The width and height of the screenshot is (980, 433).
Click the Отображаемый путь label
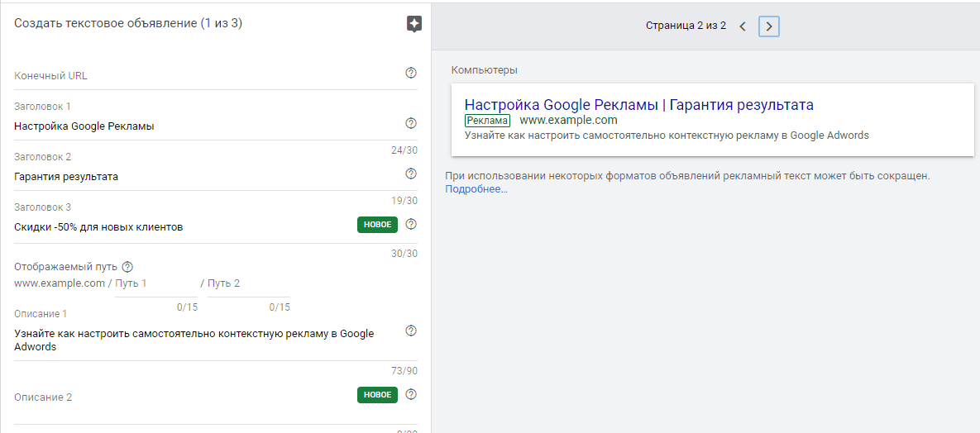point(65,267)
